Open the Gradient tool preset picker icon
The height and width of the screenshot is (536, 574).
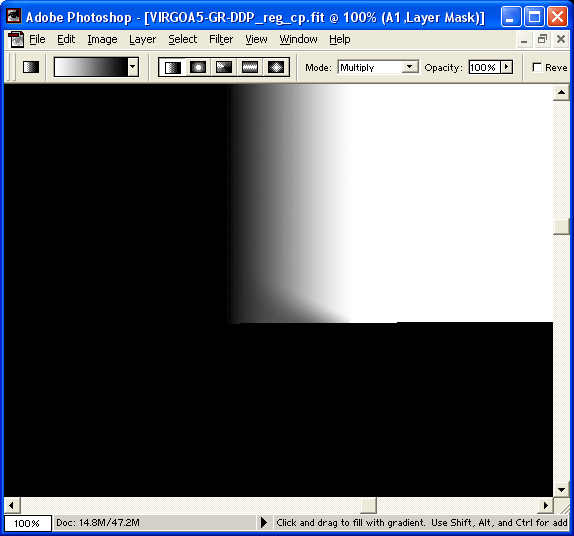[x=31, y=67]
